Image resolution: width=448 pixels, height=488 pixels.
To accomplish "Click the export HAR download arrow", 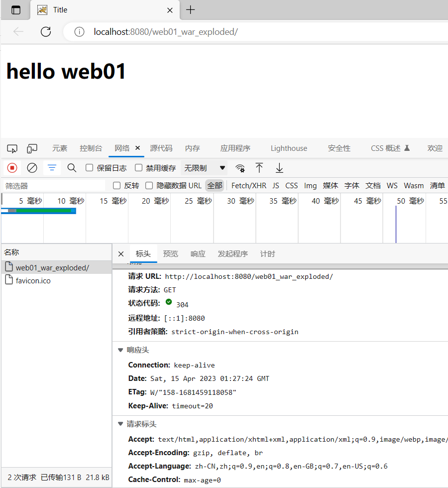I will click(279, 168).
